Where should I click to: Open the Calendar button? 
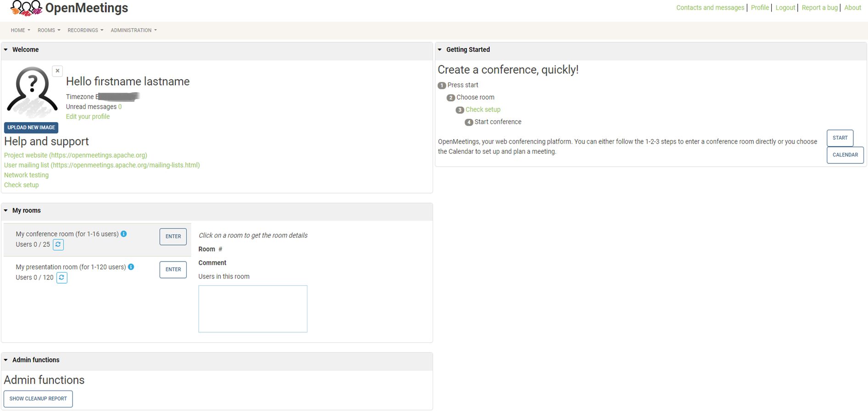click(845, 155)
